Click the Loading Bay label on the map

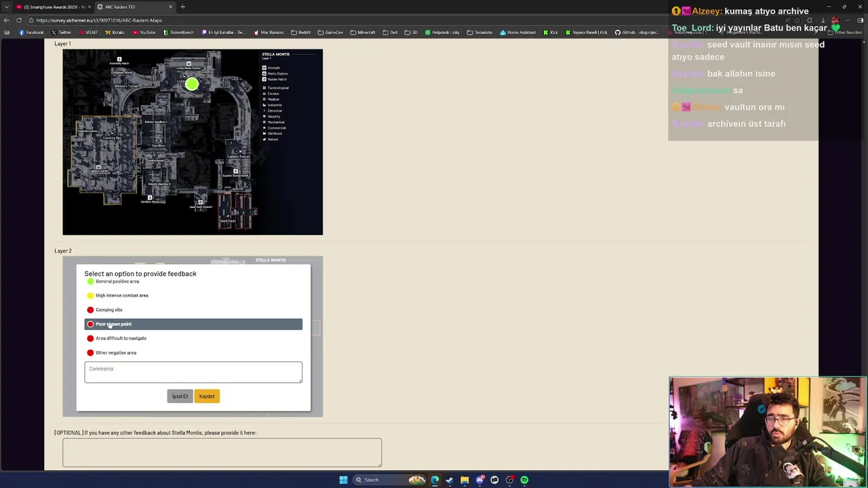tap(112, 138)
